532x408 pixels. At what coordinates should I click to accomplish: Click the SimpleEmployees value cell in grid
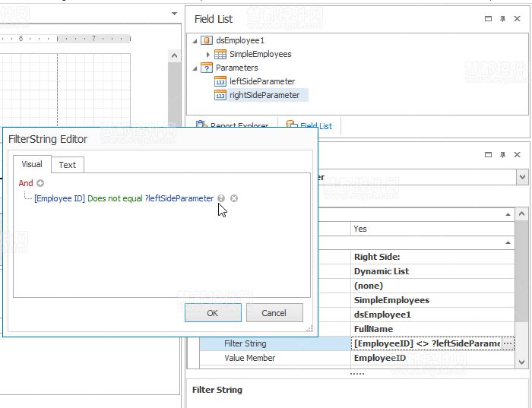[432, 300]
